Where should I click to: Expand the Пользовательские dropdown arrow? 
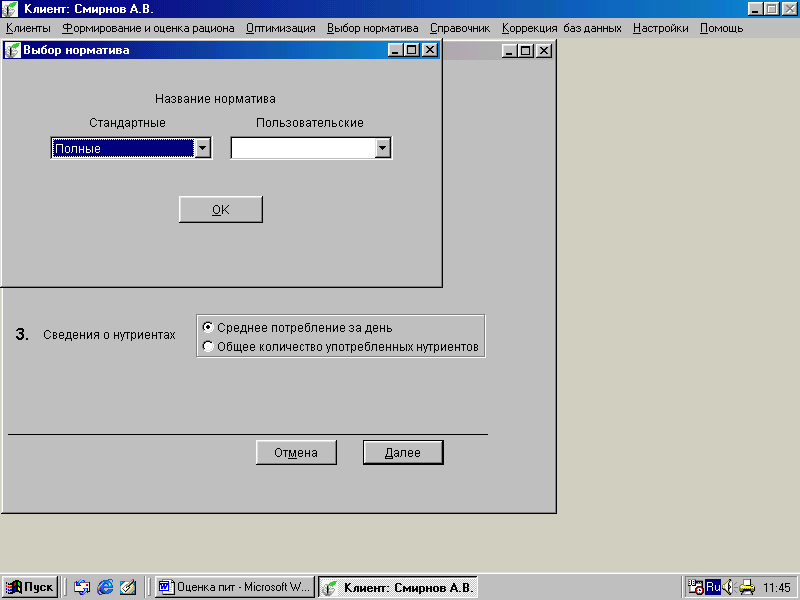click(x=383, y=148)
